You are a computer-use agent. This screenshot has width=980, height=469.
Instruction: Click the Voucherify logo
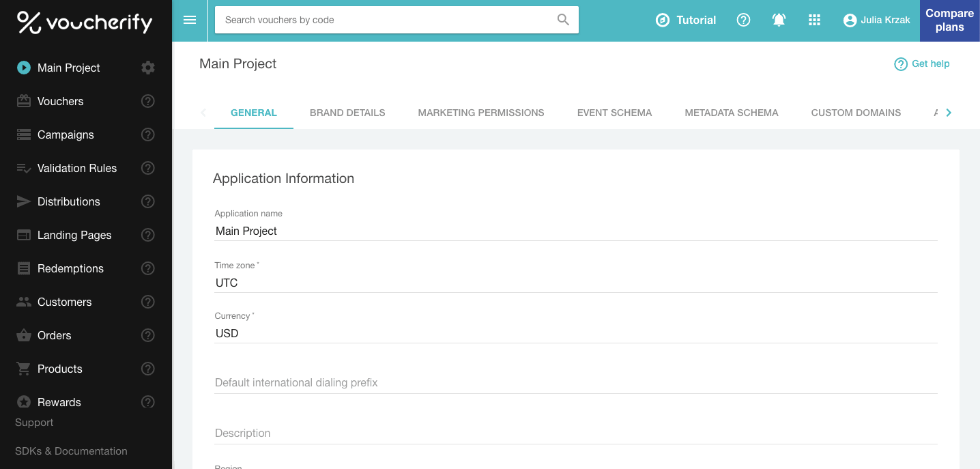[x=85, y=23]
